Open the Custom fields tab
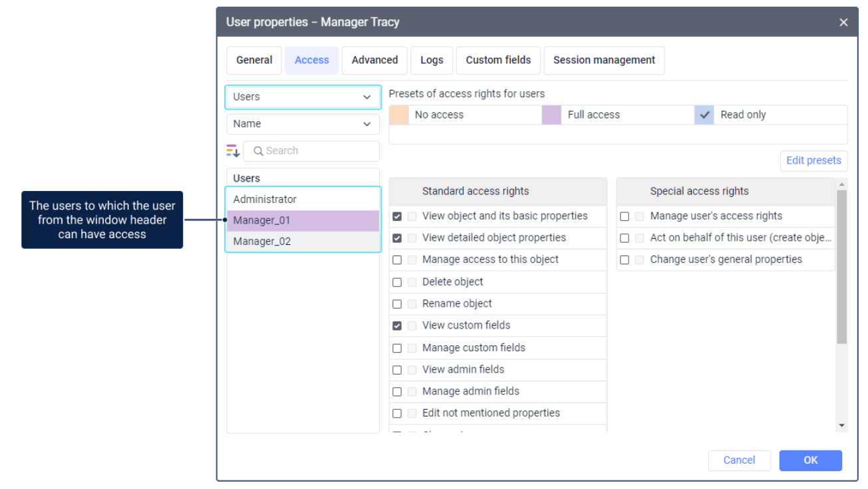The width and height of the screenshot is (868, 489). point(498,60)
